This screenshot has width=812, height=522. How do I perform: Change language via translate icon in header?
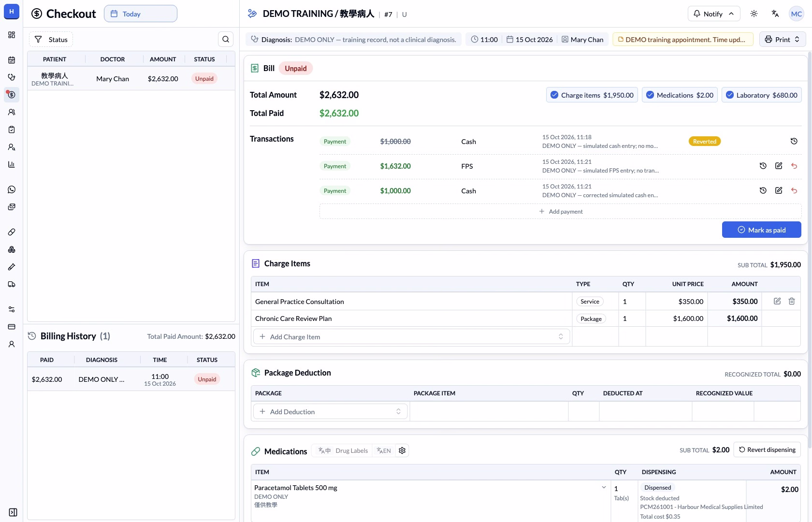(775, 14)
